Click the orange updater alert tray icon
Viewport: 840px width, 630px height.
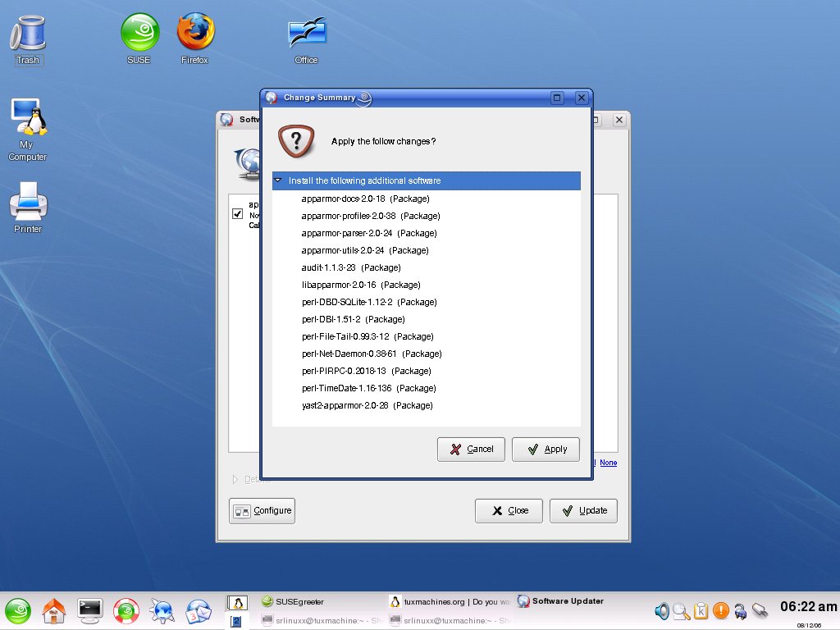720,610
